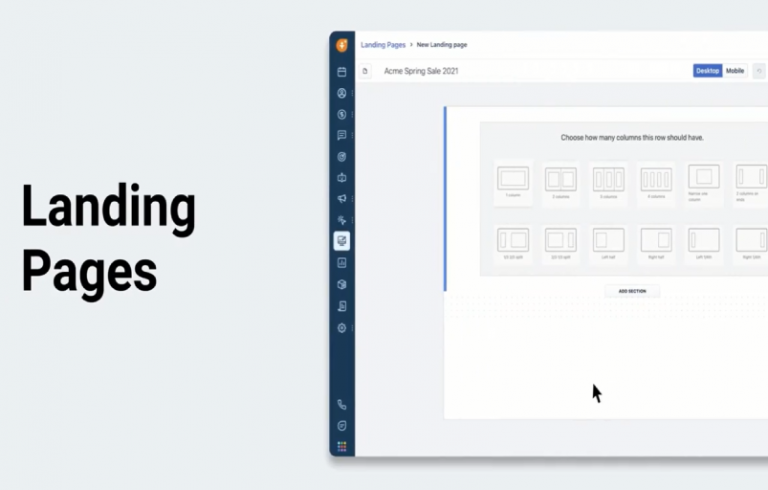Click the Acme Spring Sale 2021 title field

pos(420,71)
